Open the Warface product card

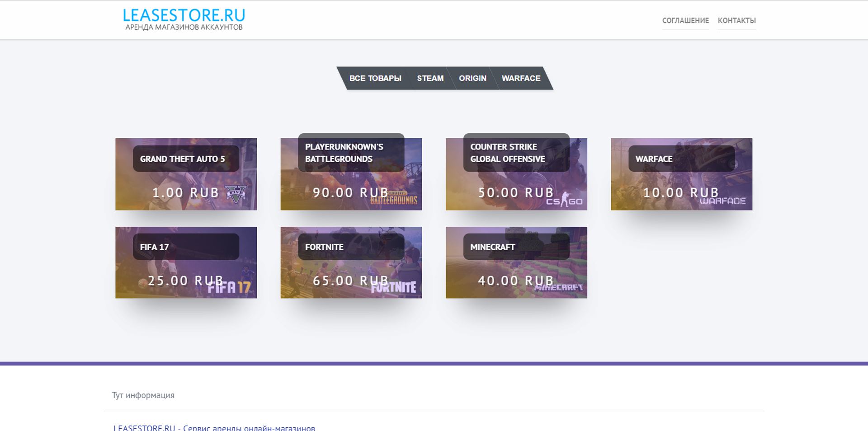click(x=681, y=174)
